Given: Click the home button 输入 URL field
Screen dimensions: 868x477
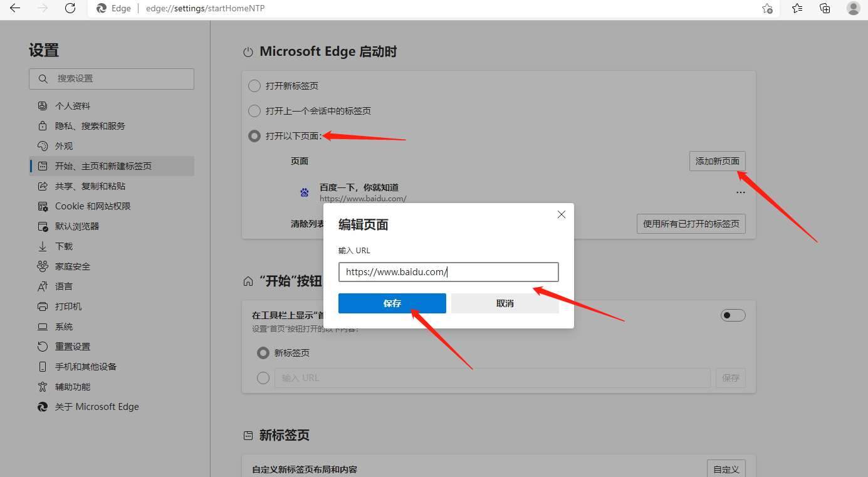Looking at the screenshot, I should tap(492, 378).
